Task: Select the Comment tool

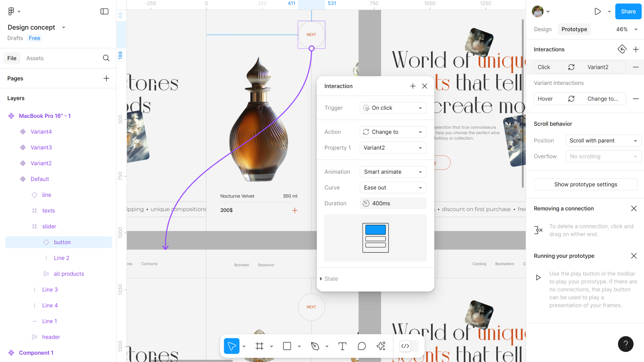Action: [362, 346]
